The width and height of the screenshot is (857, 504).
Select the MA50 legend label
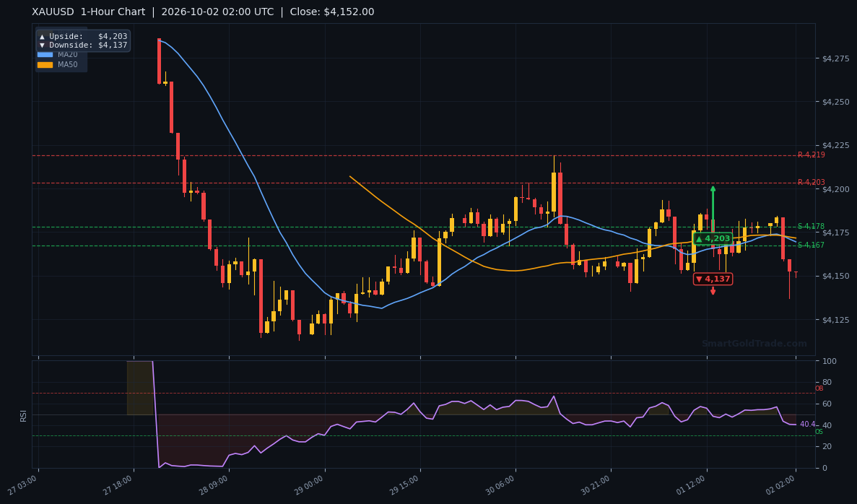68,64
